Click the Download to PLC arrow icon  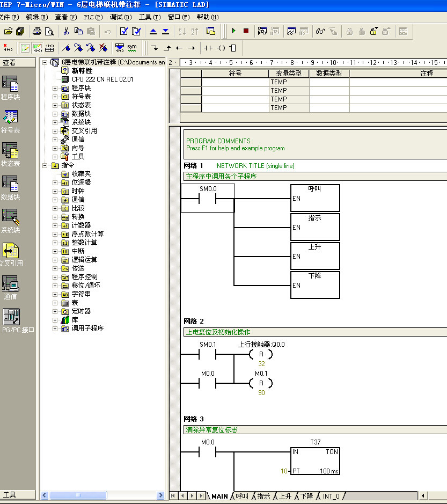(165, 31)
